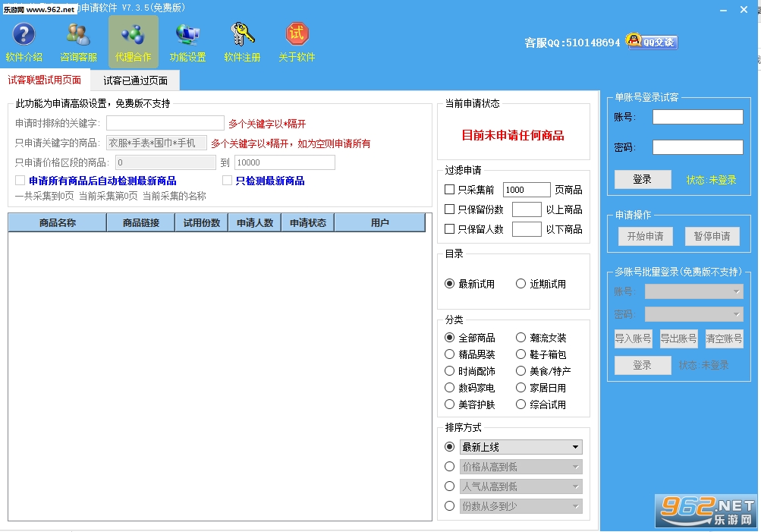Check the 只检测最新商品 option
761x532 pixels.
(227, 181)
